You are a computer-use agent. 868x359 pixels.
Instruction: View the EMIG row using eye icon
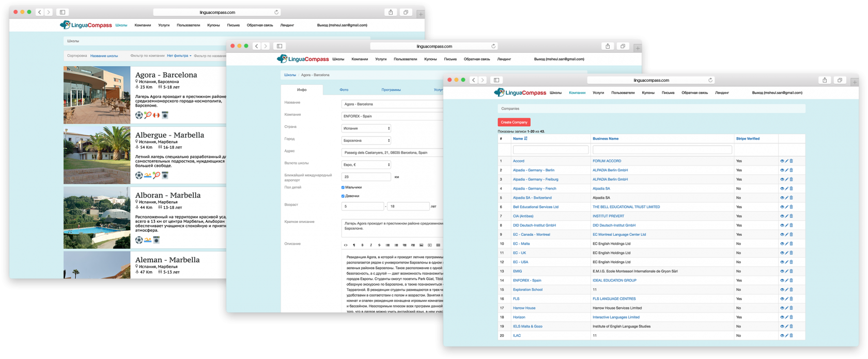[782, 271]
